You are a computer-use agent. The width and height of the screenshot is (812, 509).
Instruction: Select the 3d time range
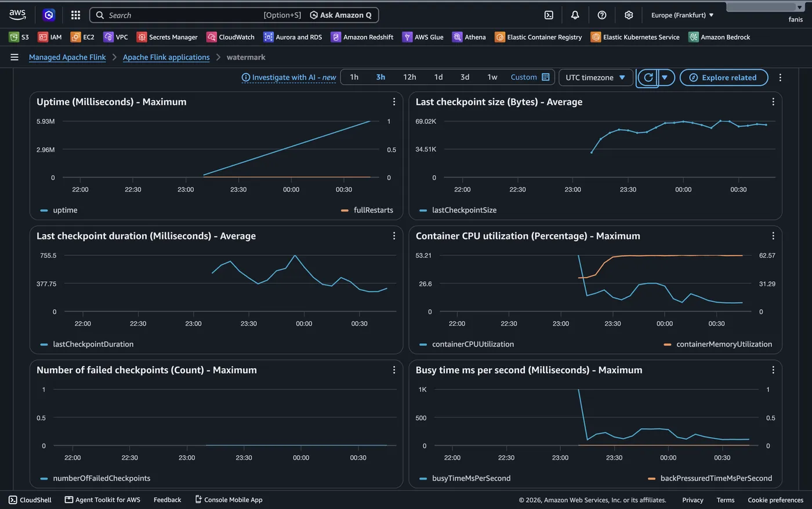465,77
